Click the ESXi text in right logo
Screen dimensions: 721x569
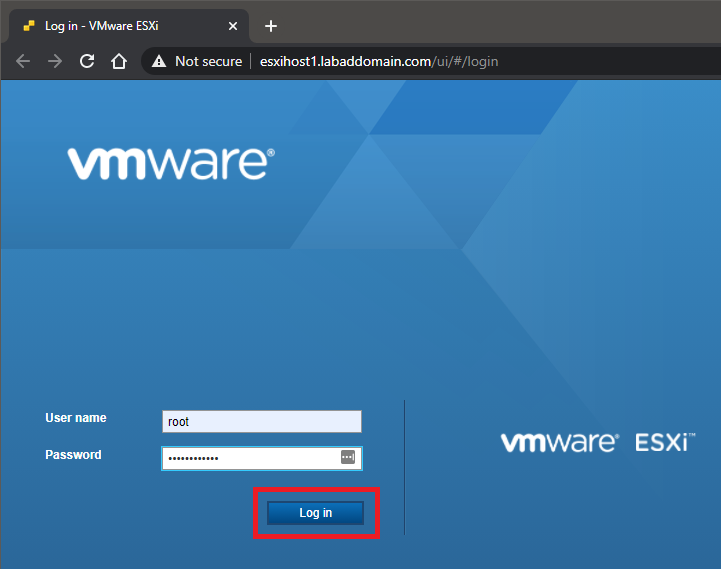(663, 442)
